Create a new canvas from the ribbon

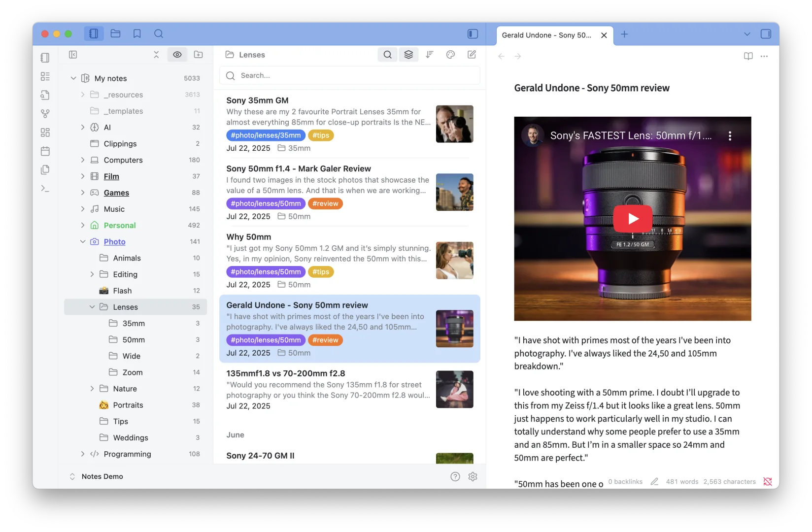(x=45, y=133)
